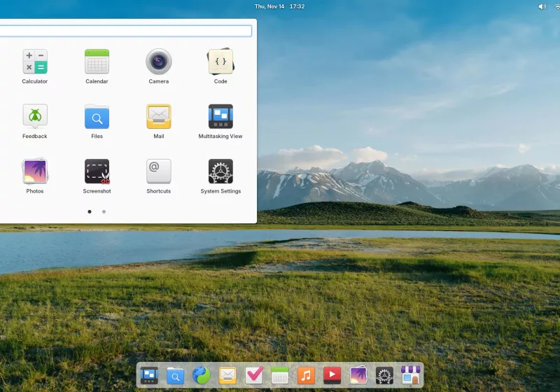This screenshot has height=392, width=560.
Task: Click the applications search field
Action: pos(126,31)
